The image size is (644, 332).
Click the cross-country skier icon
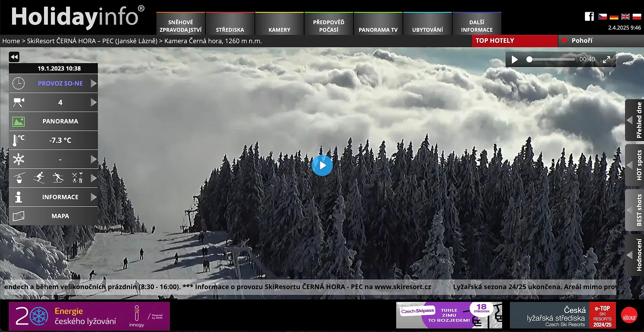click(x=58, y=178)
